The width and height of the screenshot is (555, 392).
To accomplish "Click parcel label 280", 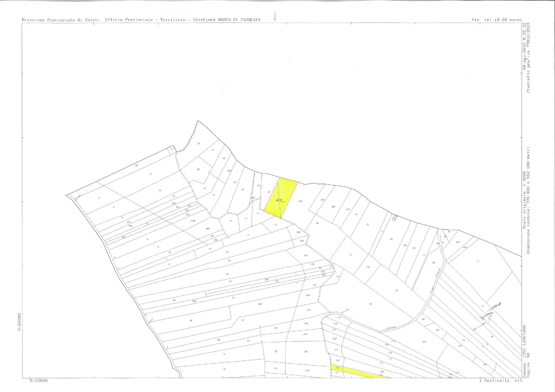I will point(208,228).
